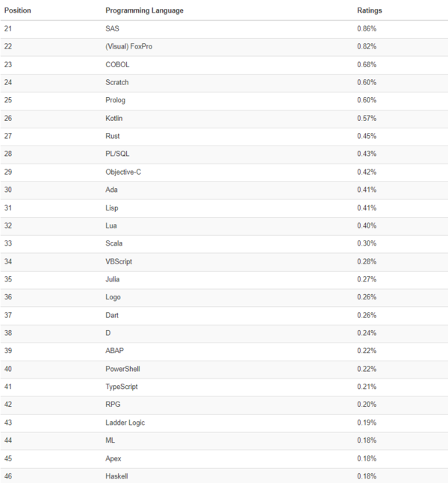Click the VBScript language cell

pyautogui.click(x=119, y=261)
